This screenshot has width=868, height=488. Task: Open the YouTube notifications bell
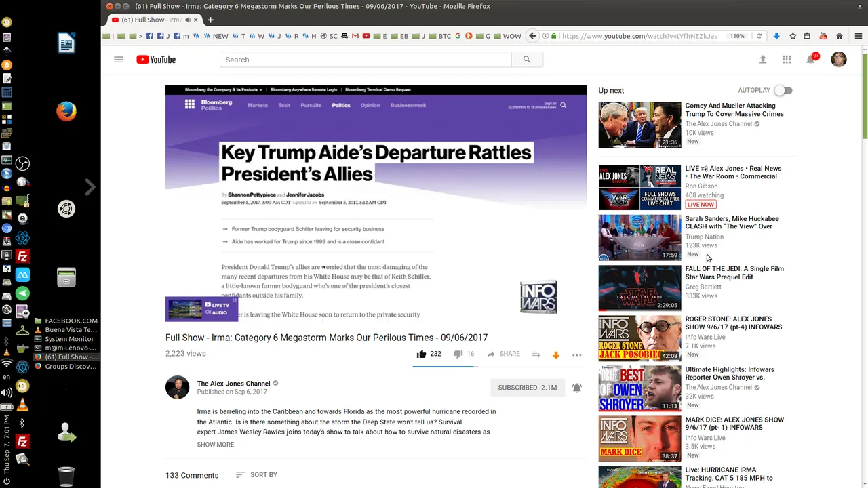tap(811, 60)
